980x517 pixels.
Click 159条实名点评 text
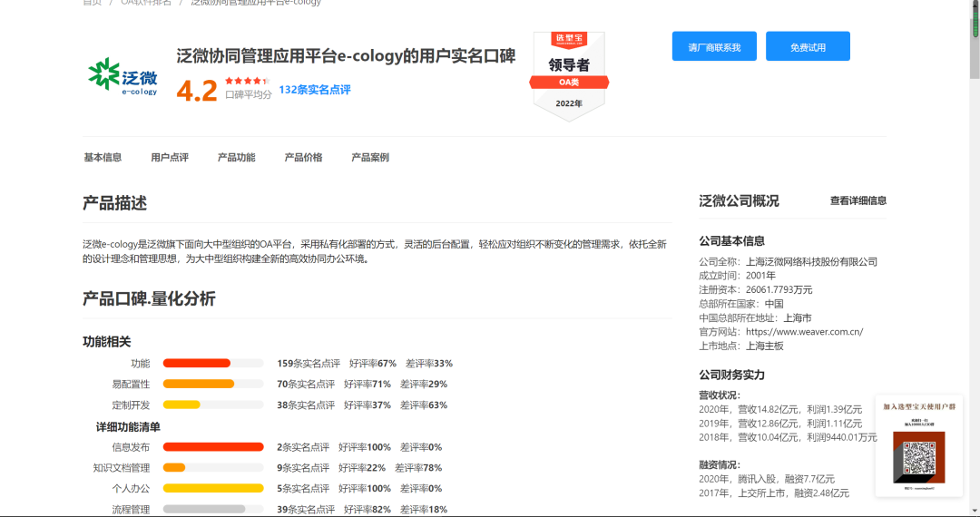coord(309,364)
